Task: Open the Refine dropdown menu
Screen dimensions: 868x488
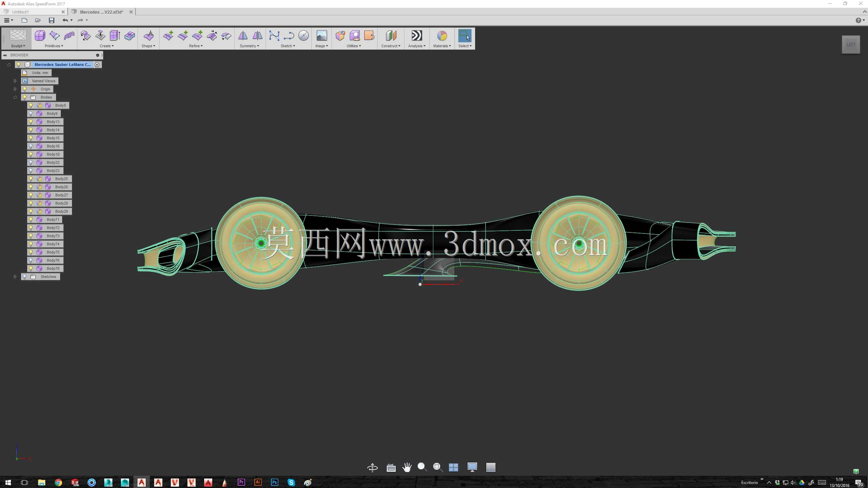Action: (x=196, y=46)
